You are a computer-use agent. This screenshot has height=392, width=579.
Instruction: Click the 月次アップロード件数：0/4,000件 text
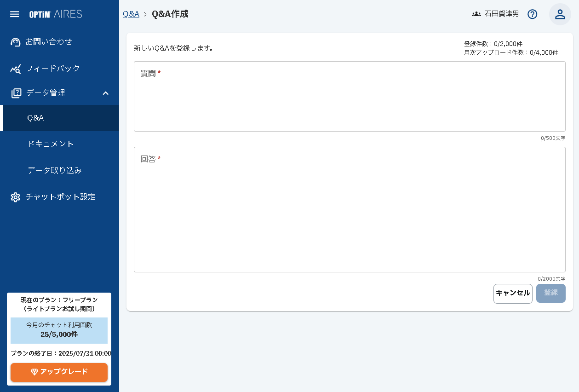(x=511, y=53)
